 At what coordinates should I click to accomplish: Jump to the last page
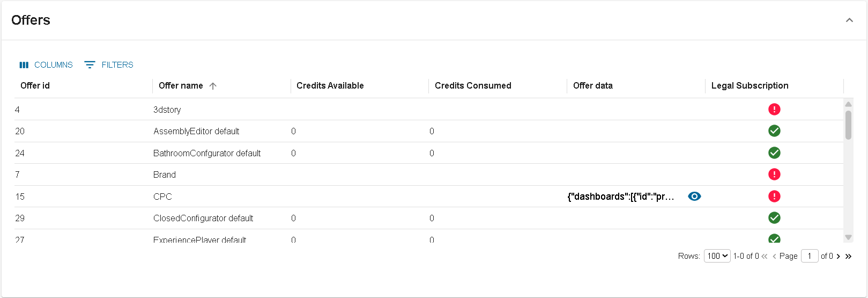848,257
